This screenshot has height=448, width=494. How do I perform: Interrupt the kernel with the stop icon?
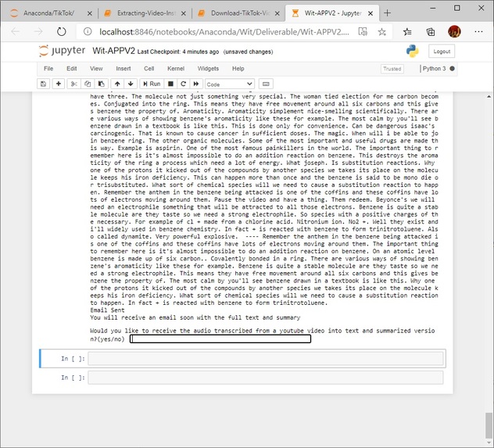[170, 84]
